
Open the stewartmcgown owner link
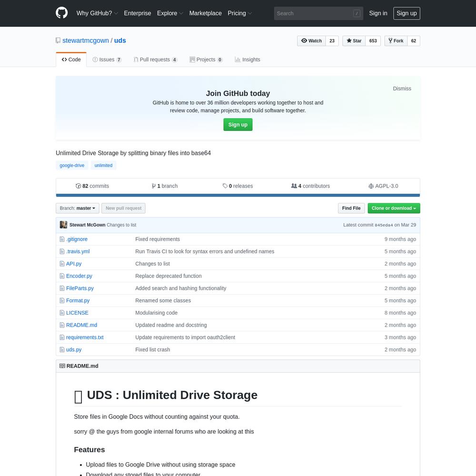[86, 40]
